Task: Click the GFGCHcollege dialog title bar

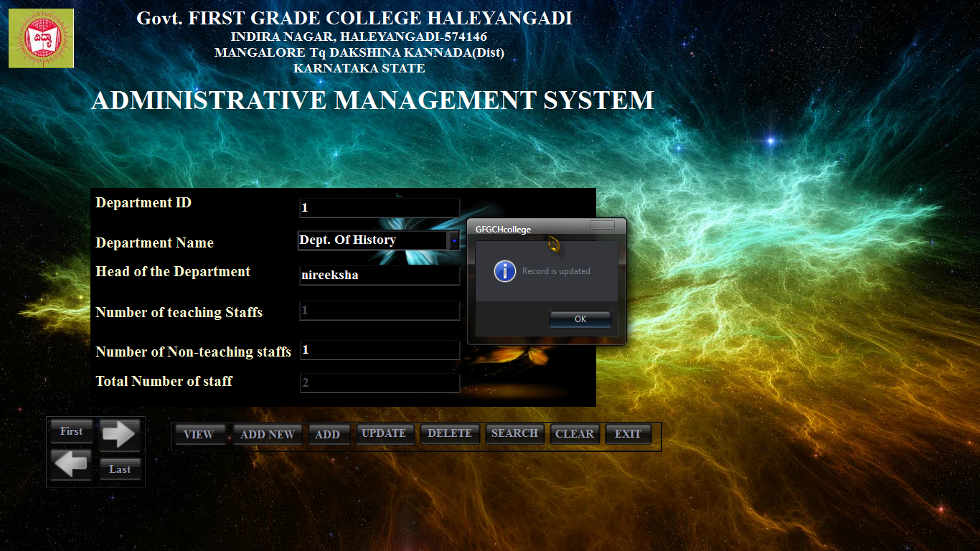Action: (x=531, y=229)
